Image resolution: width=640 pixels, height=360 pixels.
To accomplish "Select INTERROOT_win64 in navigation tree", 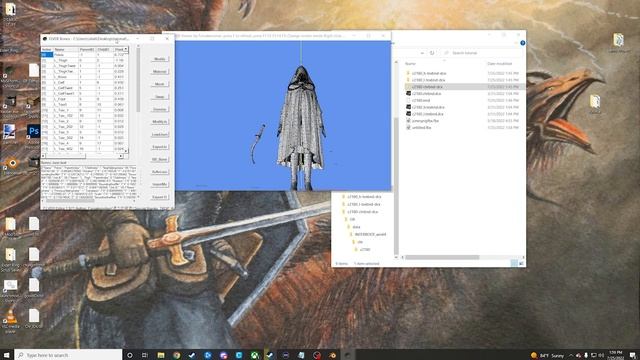I will [370, 235].
